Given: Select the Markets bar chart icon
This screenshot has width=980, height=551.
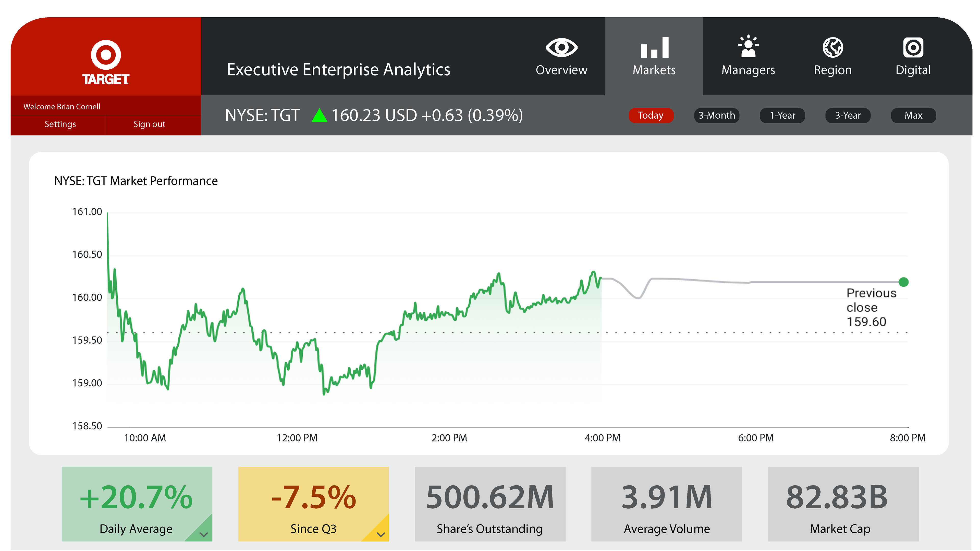Looking at the screenshot, I should click(x=654, y=47).
